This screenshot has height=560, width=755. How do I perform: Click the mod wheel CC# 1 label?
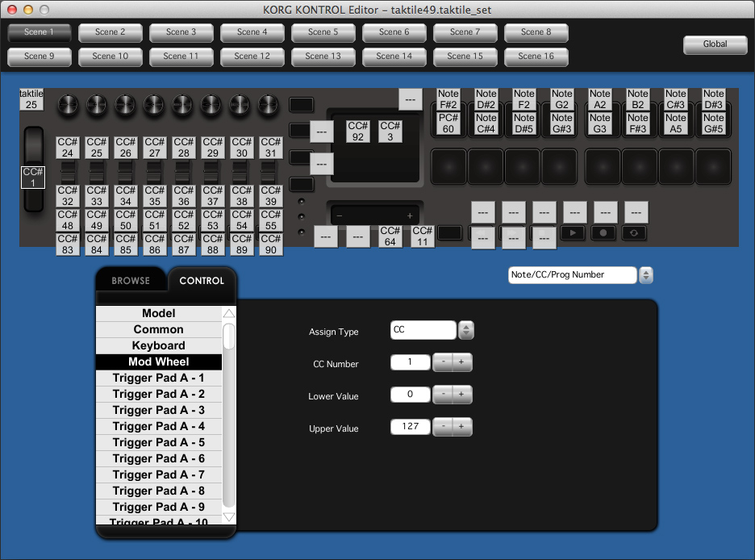[x=33, y=178]
